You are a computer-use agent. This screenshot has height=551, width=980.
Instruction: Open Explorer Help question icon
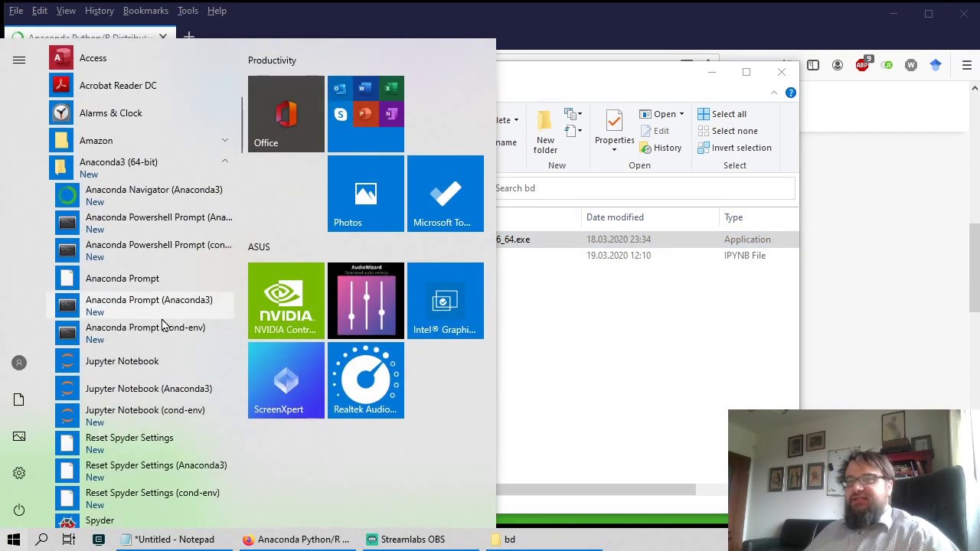pyautogui.click(x=790, y=93)
